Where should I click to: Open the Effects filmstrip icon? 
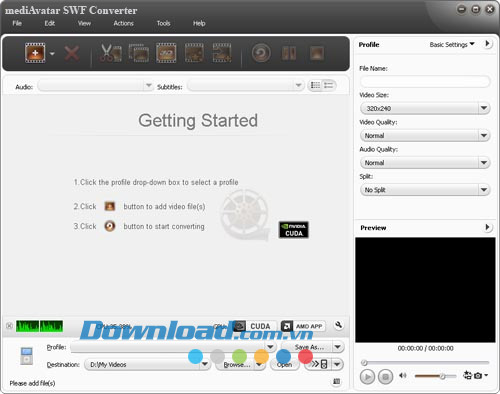pos(194,53)
